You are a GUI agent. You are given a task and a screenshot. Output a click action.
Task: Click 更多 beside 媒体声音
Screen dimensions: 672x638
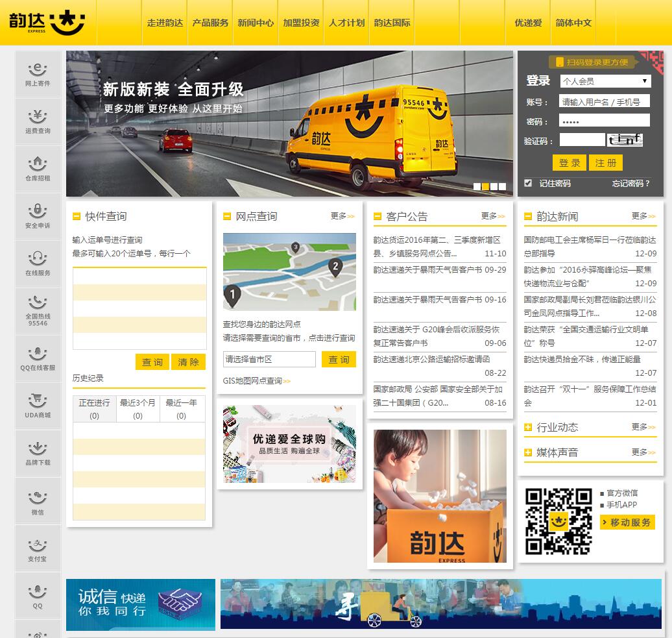[x=643, y=452]
